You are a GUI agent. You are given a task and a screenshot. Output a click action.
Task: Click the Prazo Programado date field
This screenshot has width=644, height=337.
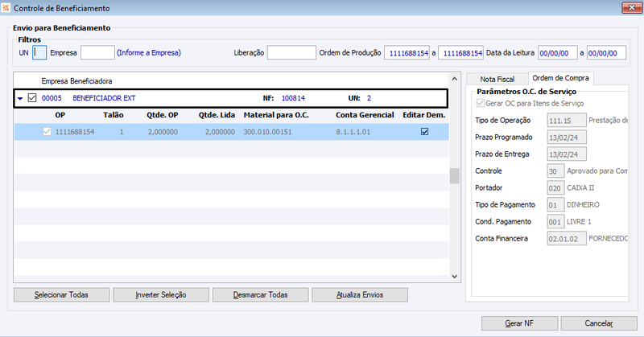567,137
